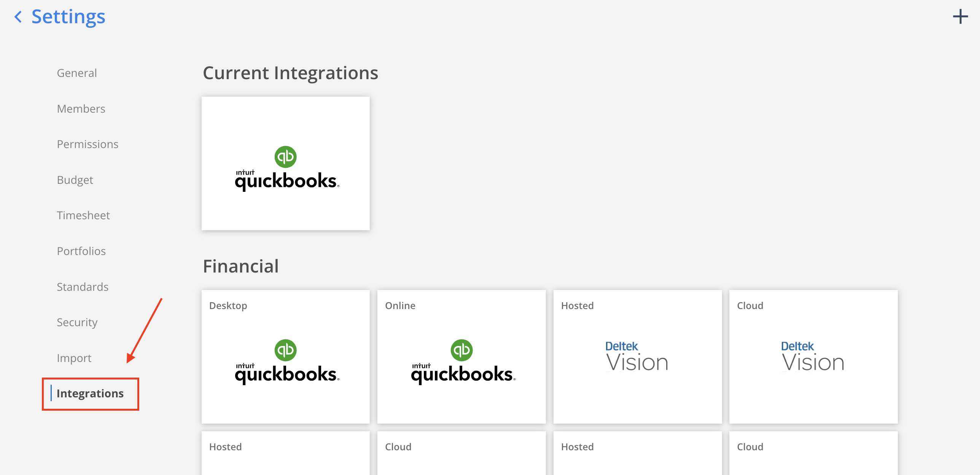The height and width of the screenshot is (475, 980).
Task: Open the Standards section
Action: click(x=83, y=287)
